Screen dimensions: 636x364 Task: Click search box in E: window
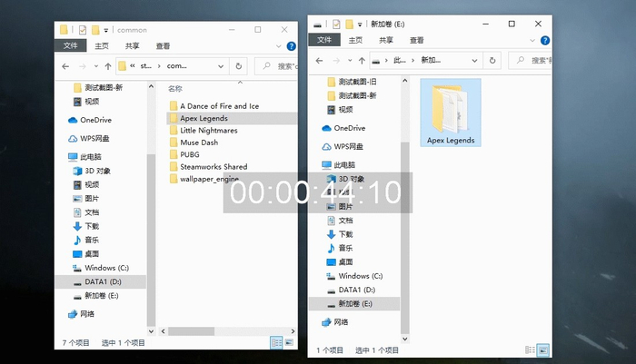[530, 61]
